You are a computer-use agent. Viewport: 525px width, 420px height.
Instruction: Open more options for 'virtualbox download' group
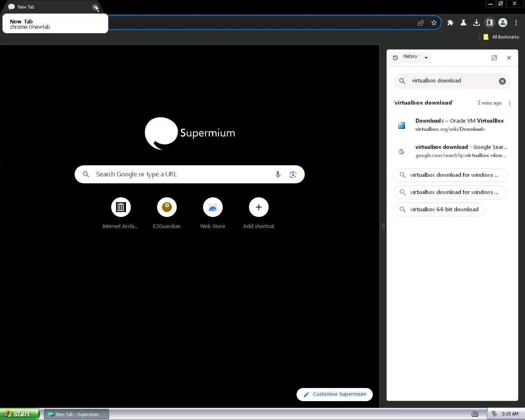(510, 103)
